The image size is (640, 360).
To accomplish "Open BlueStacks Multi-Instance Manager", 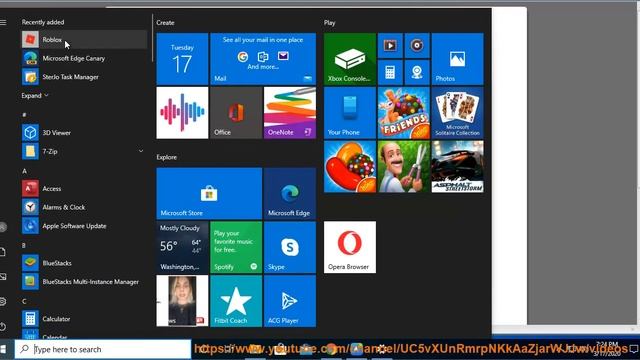I will (x=84, y=282).
